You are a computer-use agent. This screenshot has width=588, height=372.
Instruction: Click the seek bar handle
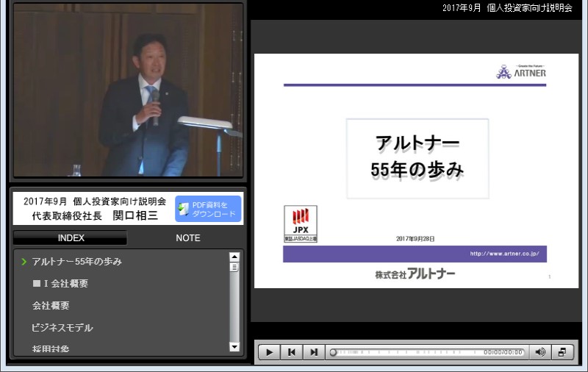[333, 352]
